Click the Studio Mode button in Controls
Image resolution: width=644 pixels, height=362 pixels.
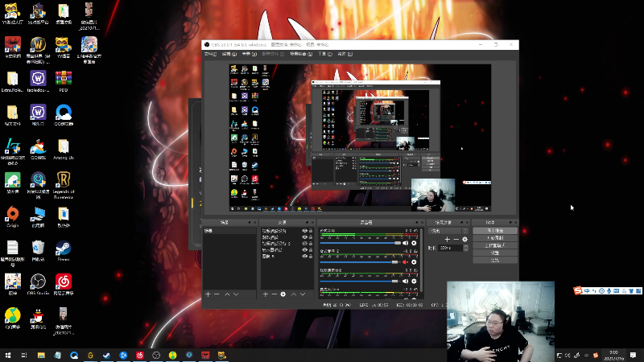click(495, 245)
